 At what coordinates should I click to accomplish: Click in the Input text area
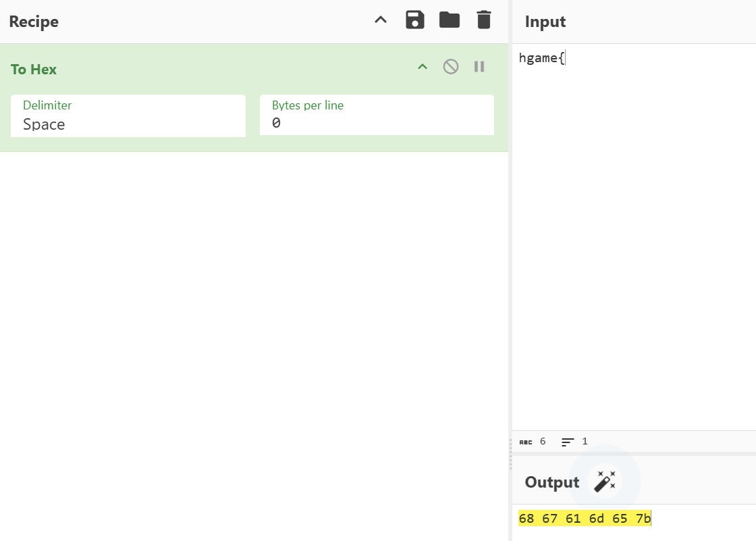click(633, 236)
